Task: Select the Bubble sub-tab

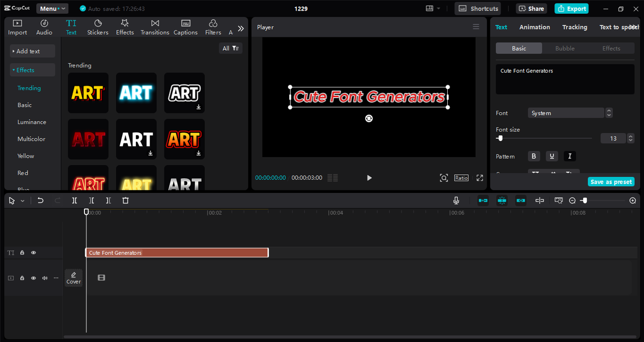Action: click(565, 48)
